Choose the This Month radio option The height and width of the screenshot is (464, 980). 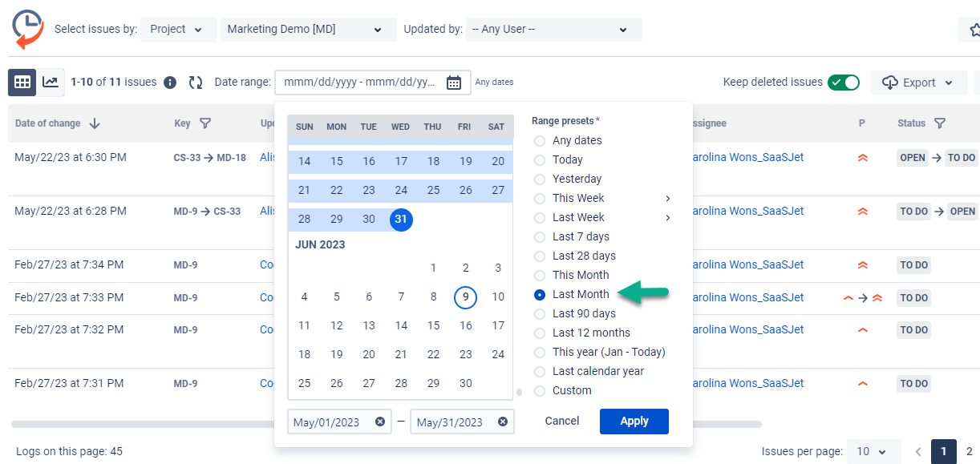click(540, 275)
